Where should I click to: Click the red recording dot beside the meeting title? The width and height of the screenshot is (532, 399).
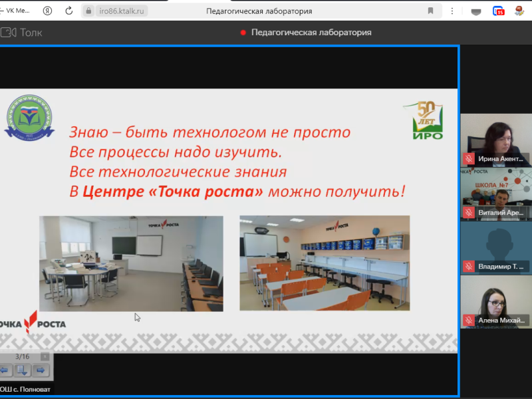coord(243,31)
